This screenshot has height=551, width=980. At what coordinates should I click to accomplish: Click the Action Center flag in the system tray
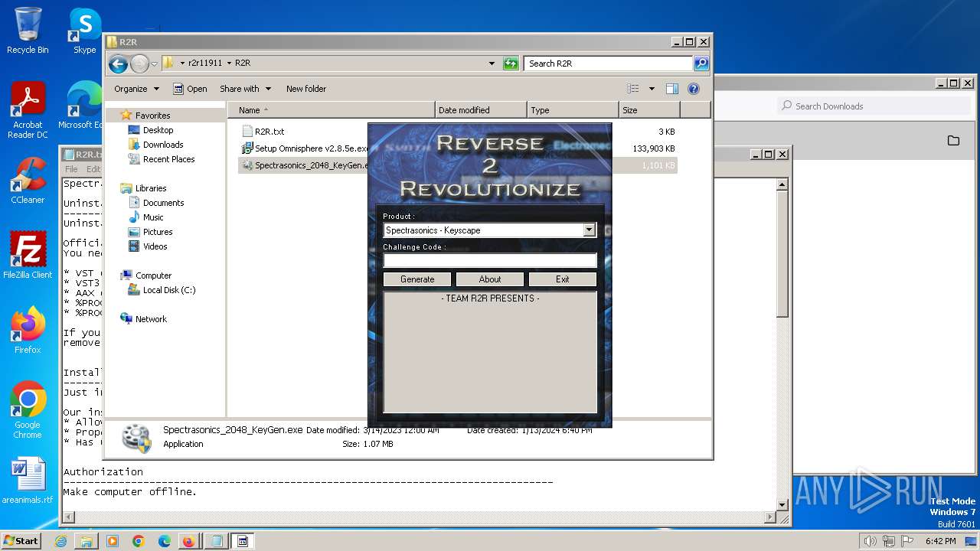[906, 541]
